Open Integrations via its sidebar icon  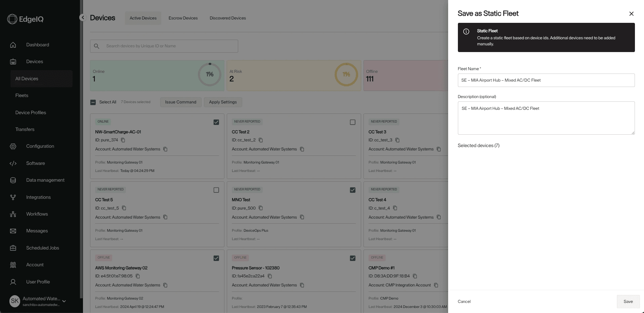click(13, 197)
